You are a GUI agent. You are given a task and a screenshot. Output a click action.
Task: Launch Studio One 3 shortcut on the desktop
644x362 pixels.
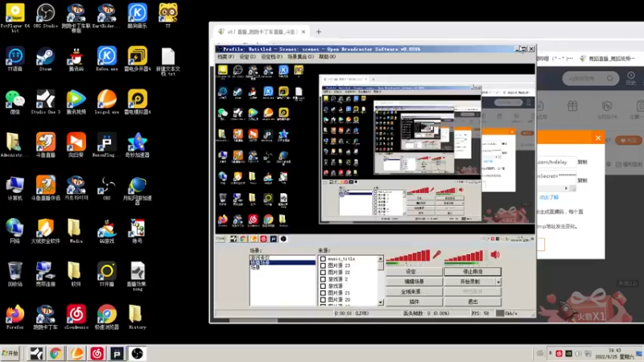coord(46,103)
